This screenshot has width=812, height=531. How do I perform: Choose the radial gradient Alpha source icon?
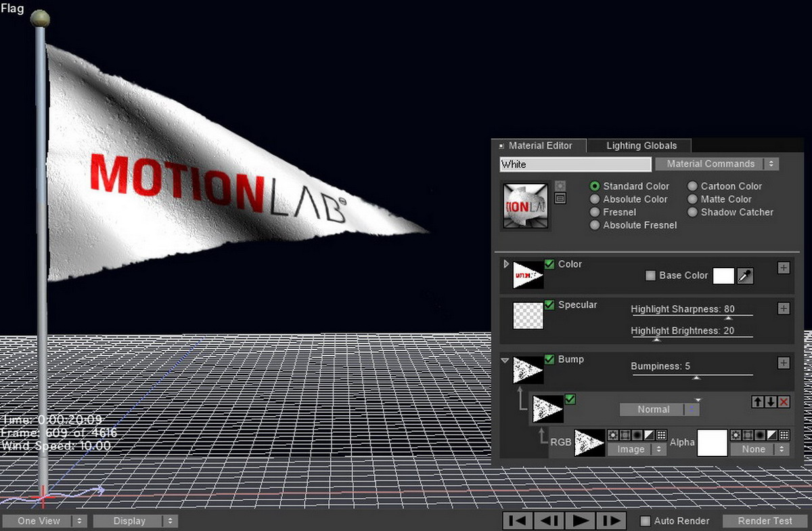pyautogui.click(x=760, y=435)
